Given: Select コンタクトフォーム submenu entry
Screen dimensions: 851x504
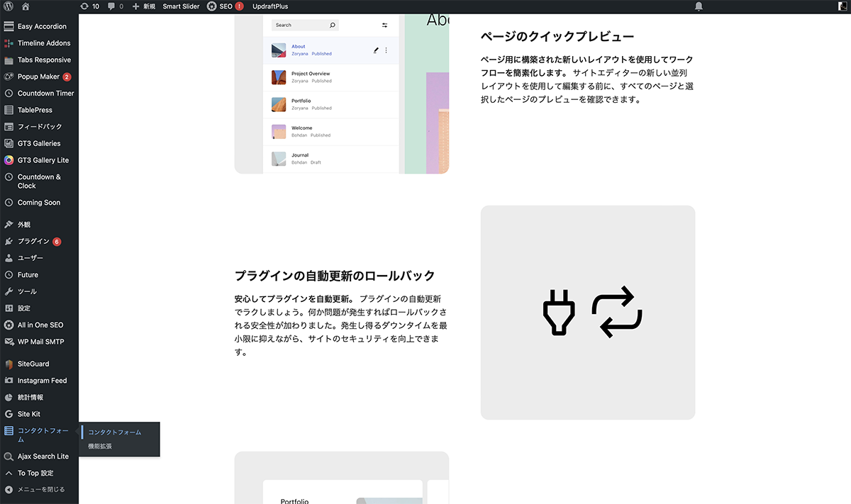Looking at the screenshot, I should click(x=114, y=432).
